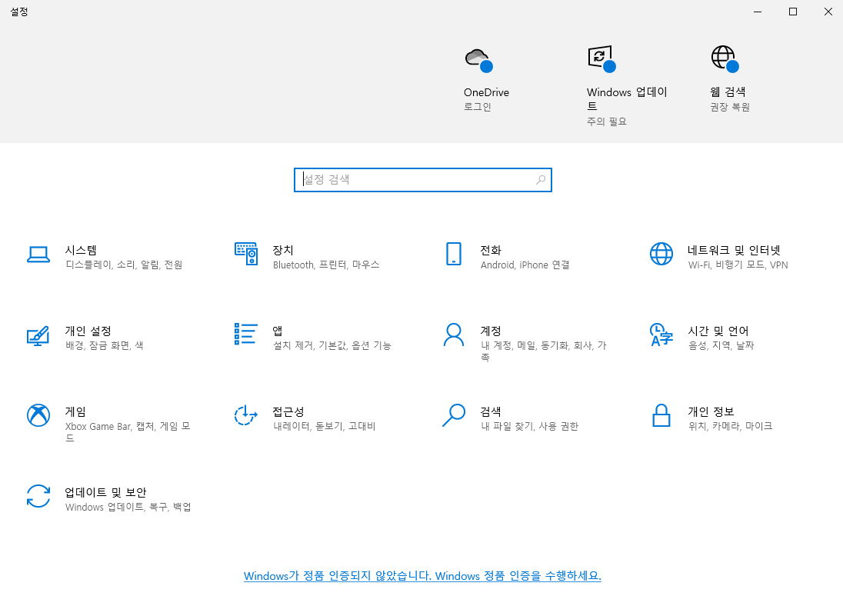
Task: Click '설치 제거, 기본값, 옵션 기능' description
Action: click(x=332, y=345)
